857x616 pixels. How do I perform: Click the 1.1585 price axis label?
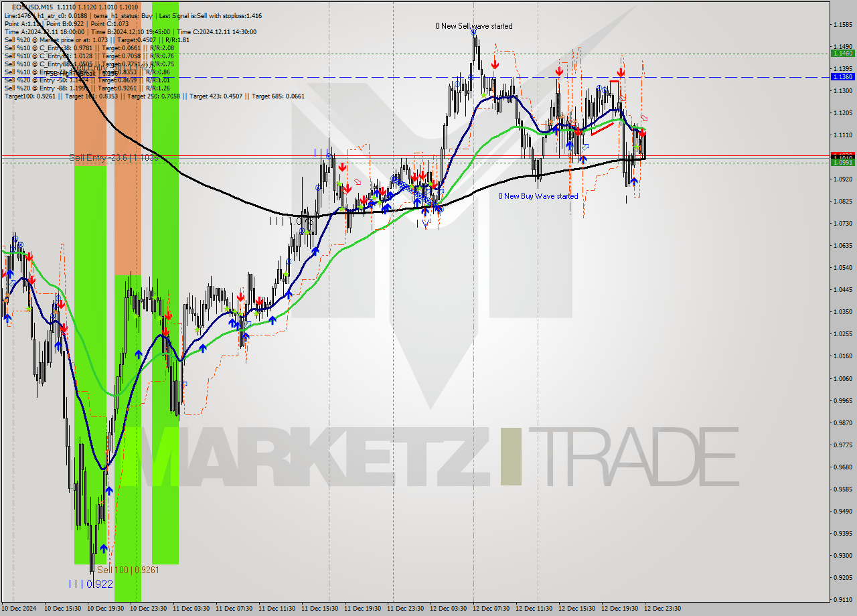[842, 25]
